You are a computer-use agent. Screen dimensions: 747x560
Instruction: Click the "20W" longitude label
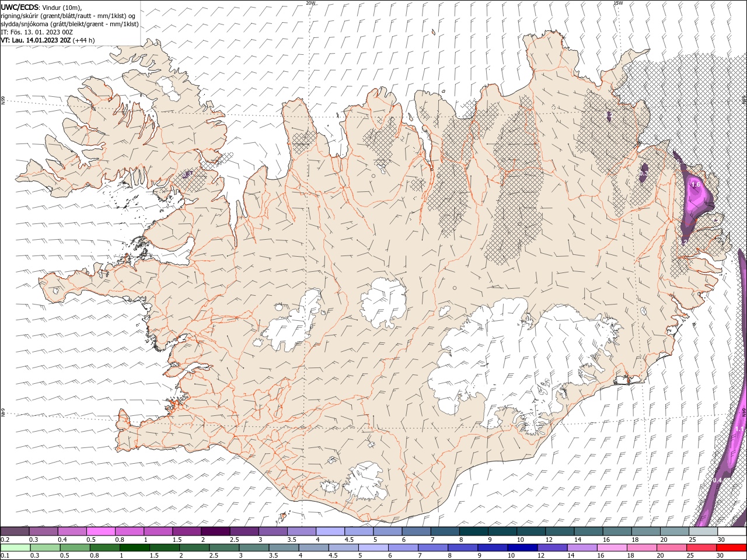click(310, 3)
